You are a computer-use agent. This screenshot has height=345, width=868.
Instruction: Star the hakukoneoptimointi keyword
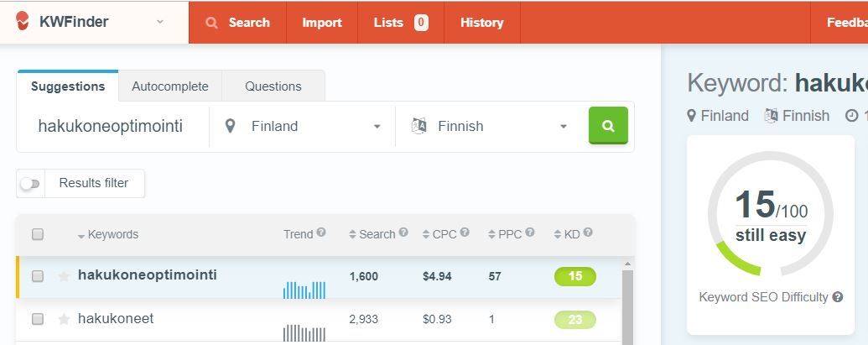pyautogui.click(x=65, y=276)
